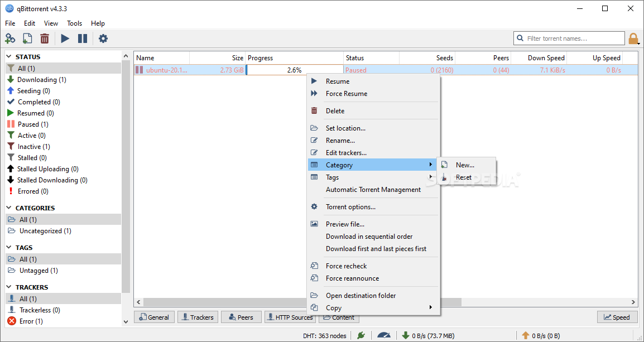Choose Reset in the Category submenu

click(x=467, y=177)
